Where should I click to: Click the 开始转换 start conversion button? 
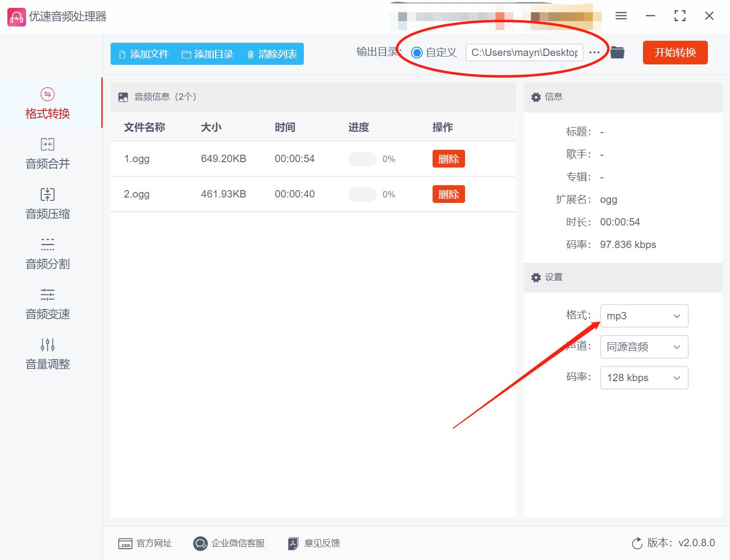click(675, 53)
